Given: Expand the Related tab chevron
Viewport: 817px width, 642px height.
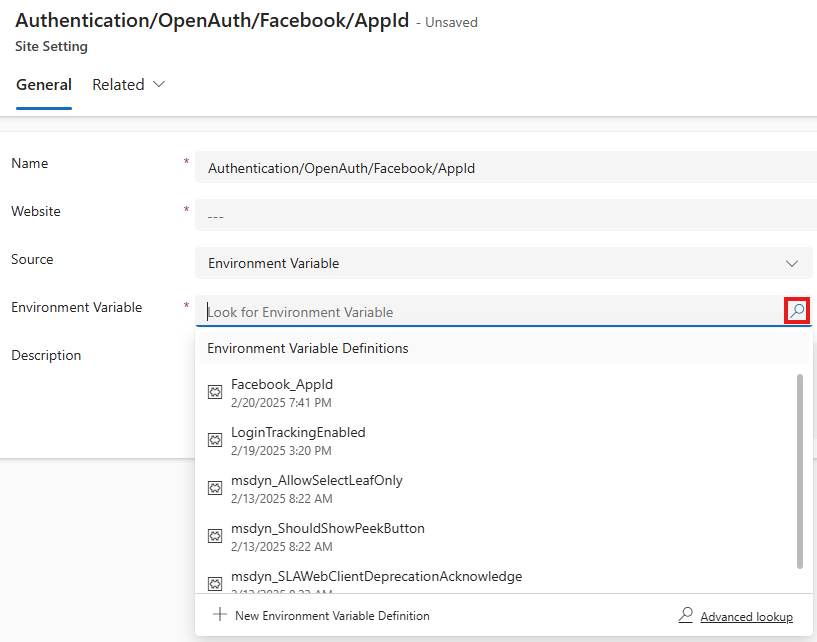Looking at the screenshot, I should coord(159,84).
